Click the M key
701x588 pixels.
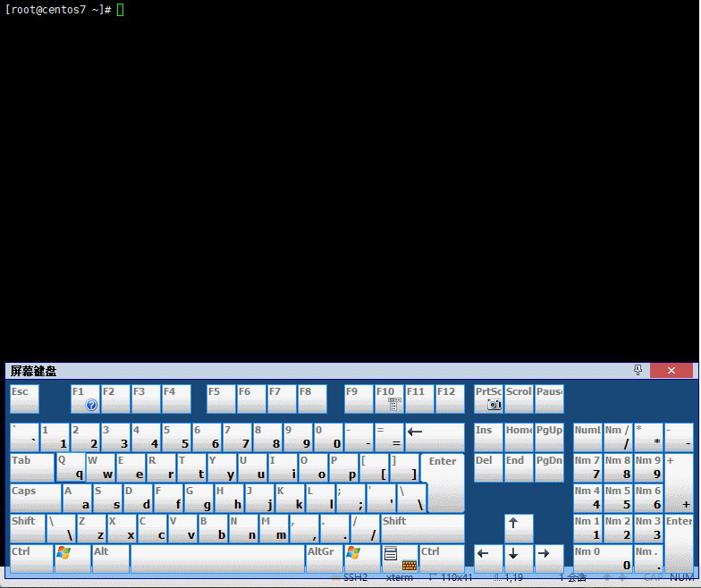click(274, 528)
